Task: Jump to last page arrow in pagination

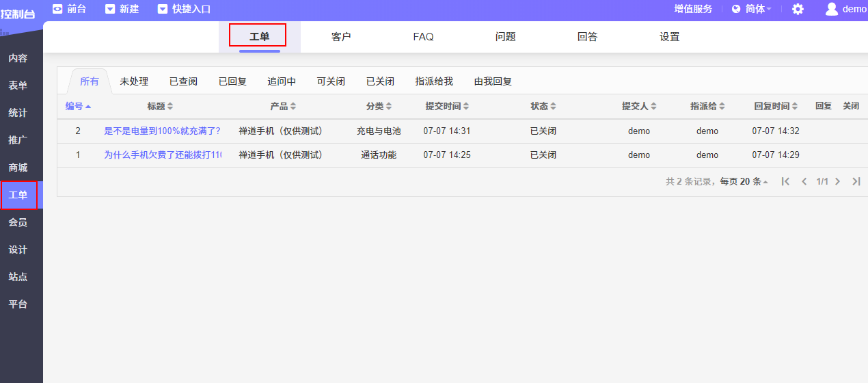Action: point(856,182)
